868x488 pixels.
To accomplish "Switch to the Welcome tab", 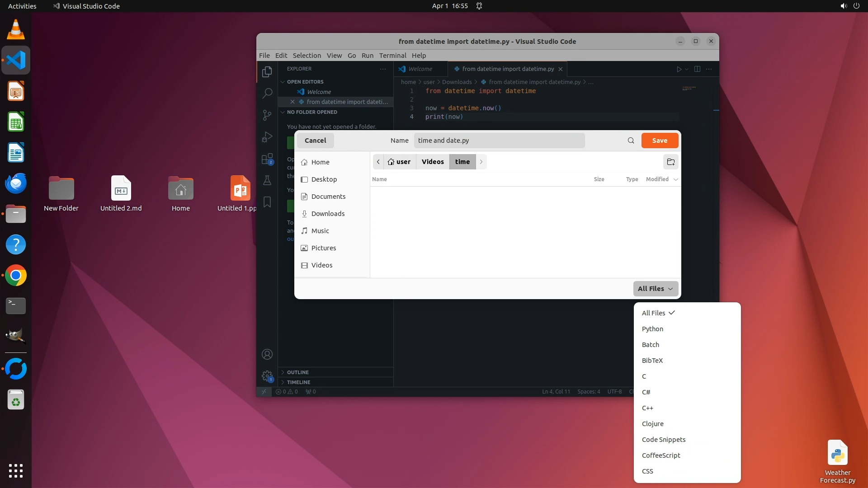I will coord(420,69).
